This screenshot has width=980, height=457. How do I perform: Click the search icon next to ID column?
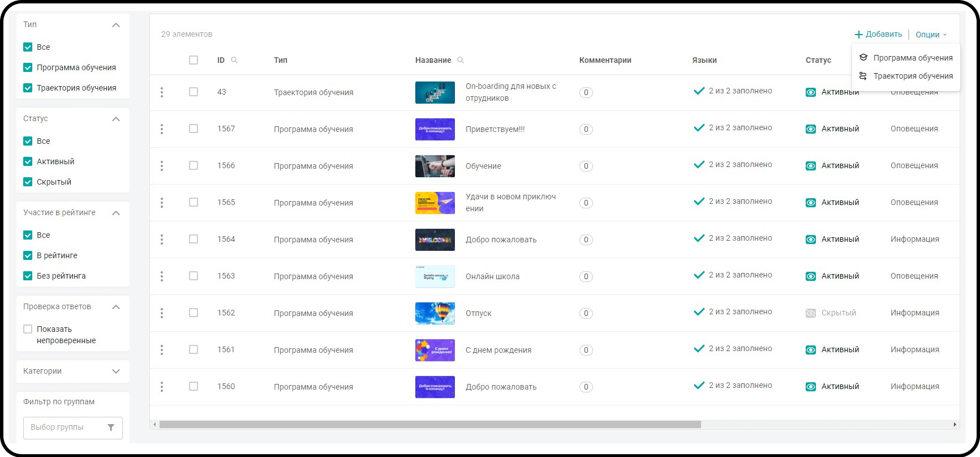point(234,60)
